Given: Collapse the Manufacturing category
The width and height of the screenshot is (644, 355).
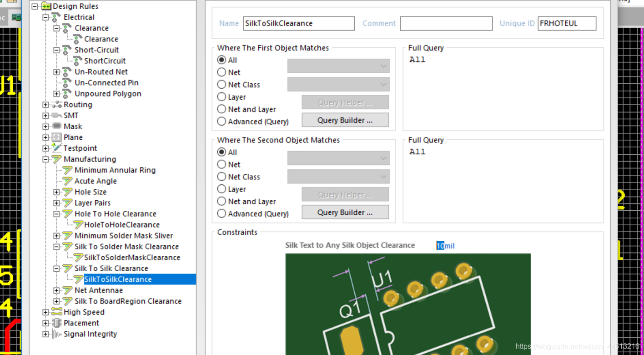Looking at the screenshot, I should click(x=45, y=159).
